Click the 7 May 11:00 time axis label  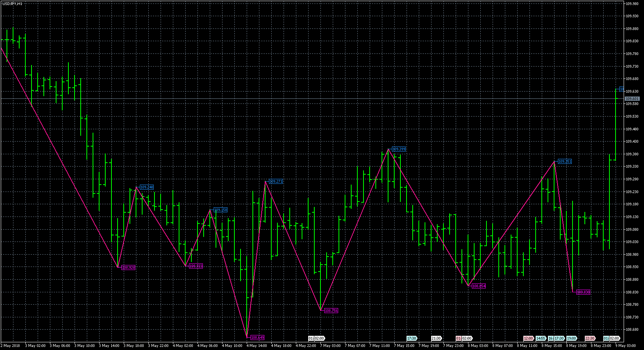point(381,346)
